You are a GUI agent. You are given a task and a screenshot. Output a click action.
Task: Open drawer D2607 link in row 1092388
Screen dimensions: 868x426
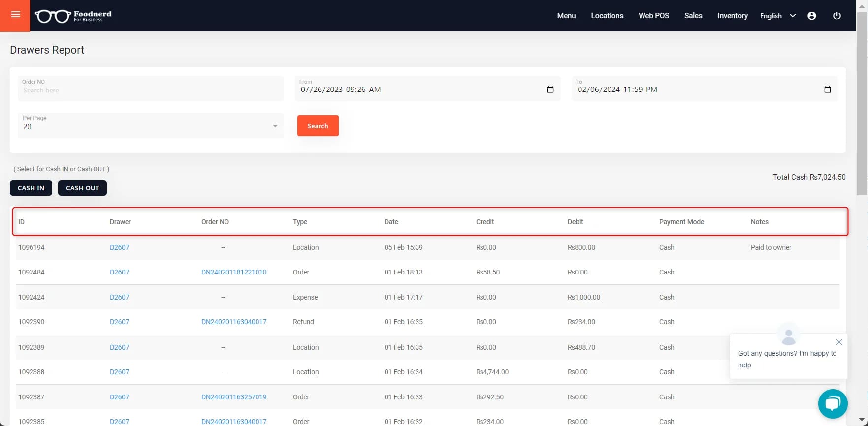tap(120, 372)
